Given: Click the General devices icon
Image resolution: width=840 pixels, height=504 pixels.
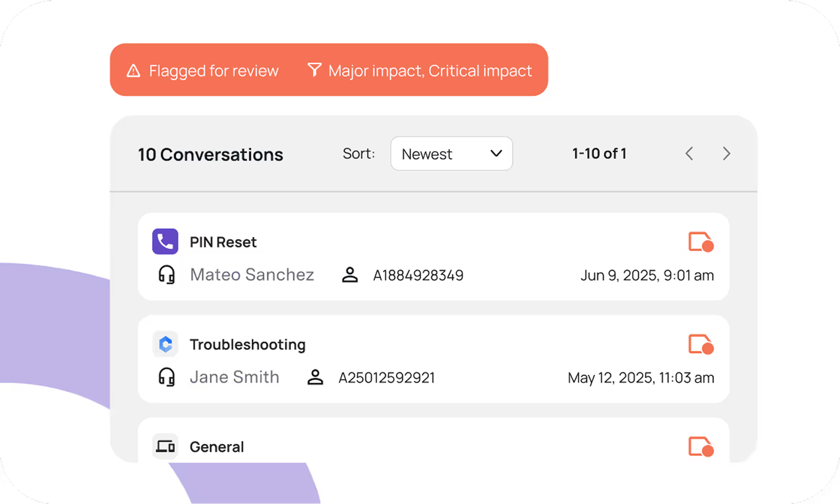Looking at the screenshot, I should click(165, 446).
